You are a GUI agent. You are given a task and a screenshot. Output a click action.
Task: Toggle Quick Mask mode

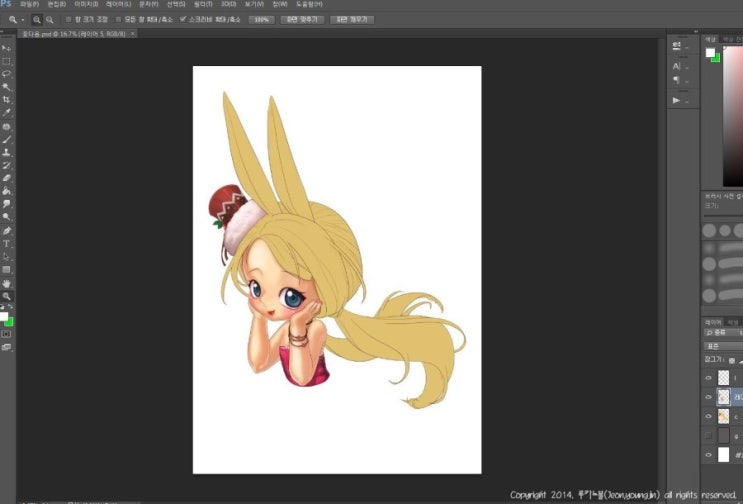pyautogui.click(x=6, y=334)
